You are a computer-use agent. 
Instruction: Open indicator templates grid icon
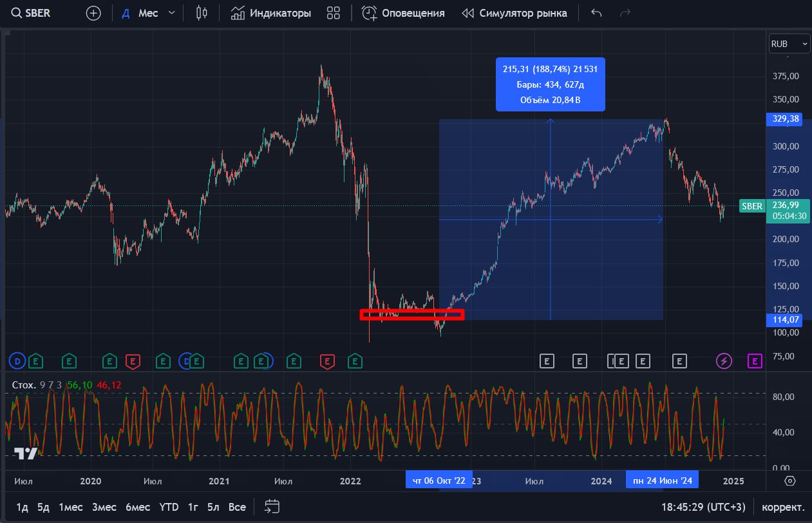point(334,13)
